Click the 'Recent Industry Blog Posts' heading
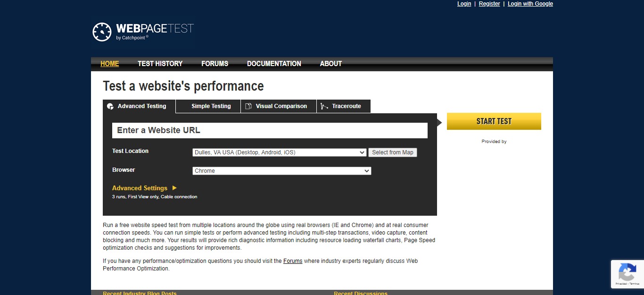 140,293
